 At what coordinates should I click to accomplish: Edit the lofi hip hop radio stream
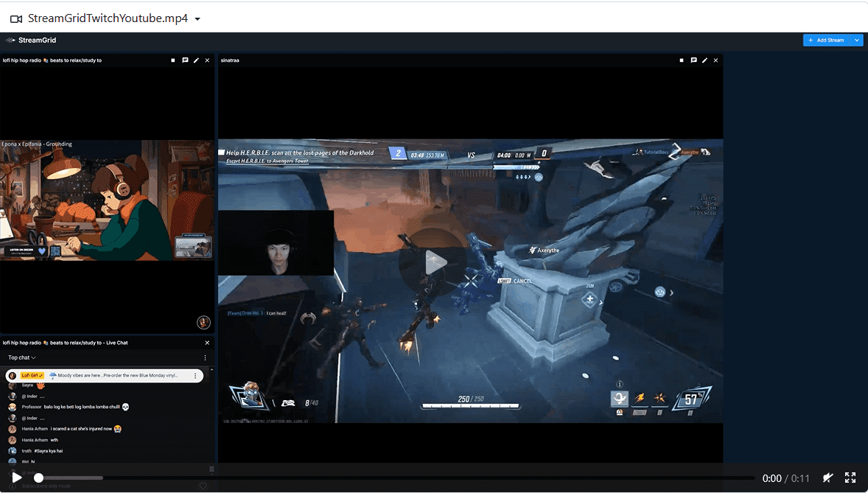coord(196,60)
